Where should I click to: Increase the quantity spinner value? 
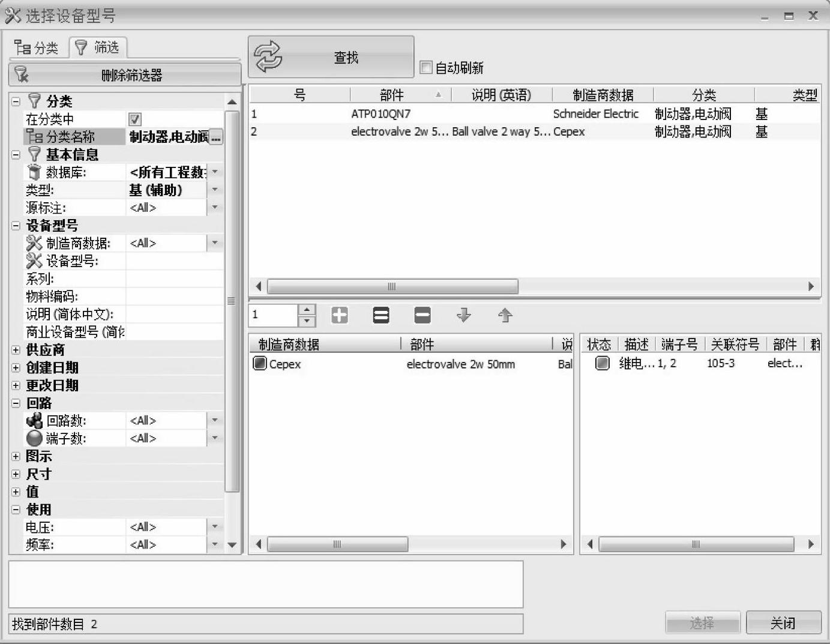[307, 310]
